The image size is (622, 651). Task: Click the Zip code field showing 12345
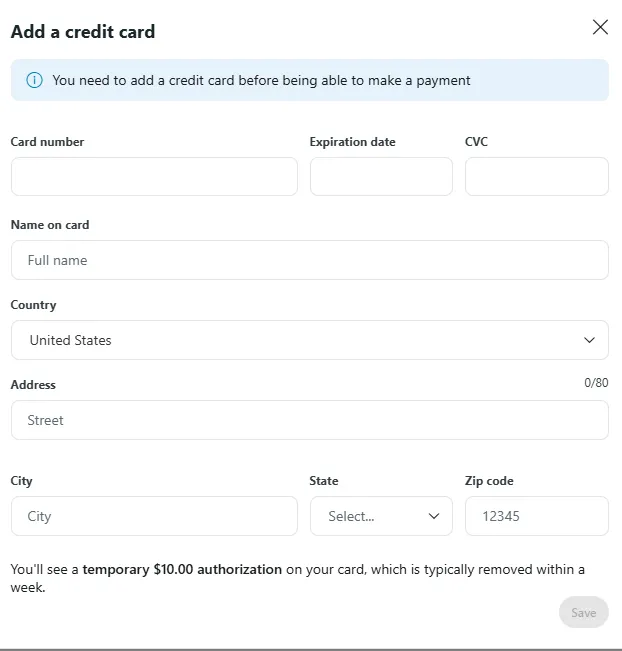[536, 516]
